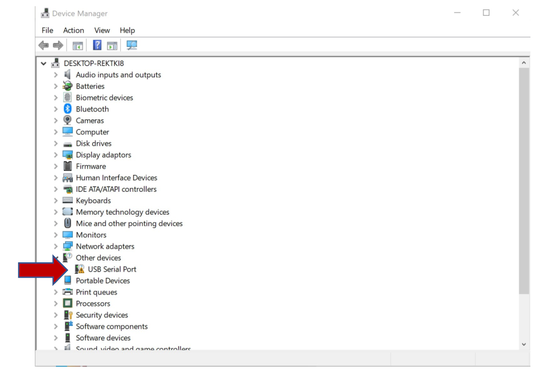Open the Action menu

(x=73, y=30)
